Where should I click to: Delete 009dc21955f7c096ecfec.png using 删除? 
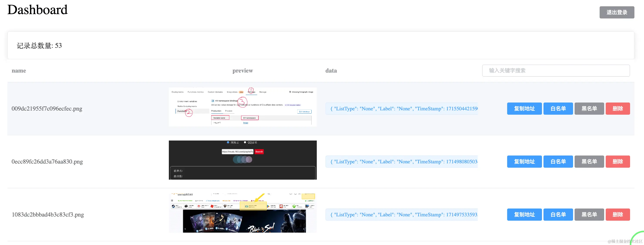click(617, 109)
